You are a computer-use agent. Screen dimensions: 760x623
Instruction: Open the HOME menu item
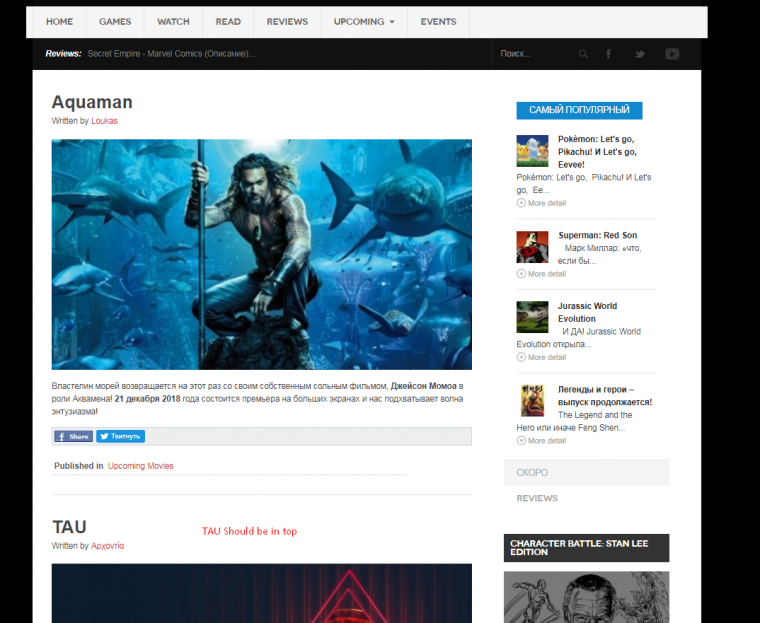[x=59, y=22]
